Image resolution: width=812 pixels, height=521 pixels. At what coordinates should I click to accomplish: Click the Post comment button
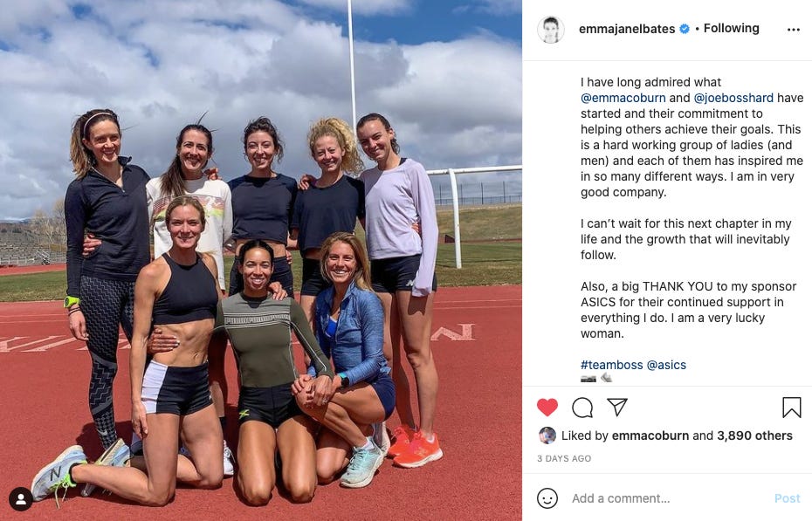click(788, 498)
